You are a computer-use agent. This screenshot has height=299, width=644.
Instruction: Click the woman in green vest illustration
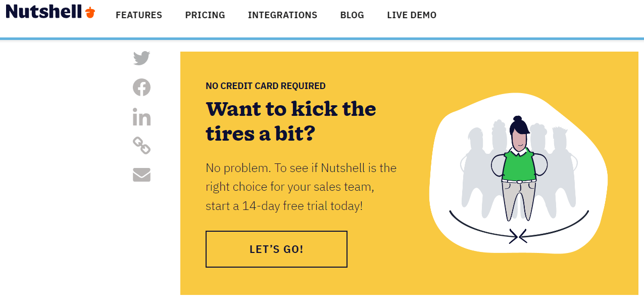(x=519, y=167)
